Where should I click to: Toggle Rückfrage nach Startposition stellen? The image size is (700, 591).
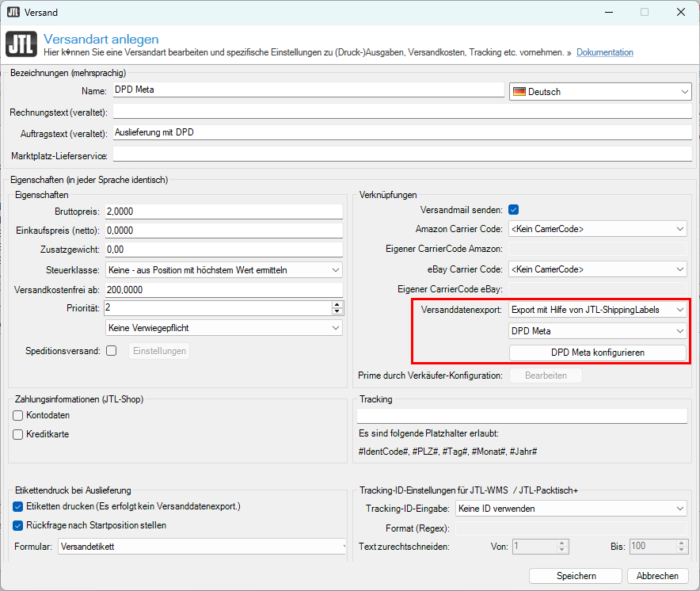coord(18,525)
